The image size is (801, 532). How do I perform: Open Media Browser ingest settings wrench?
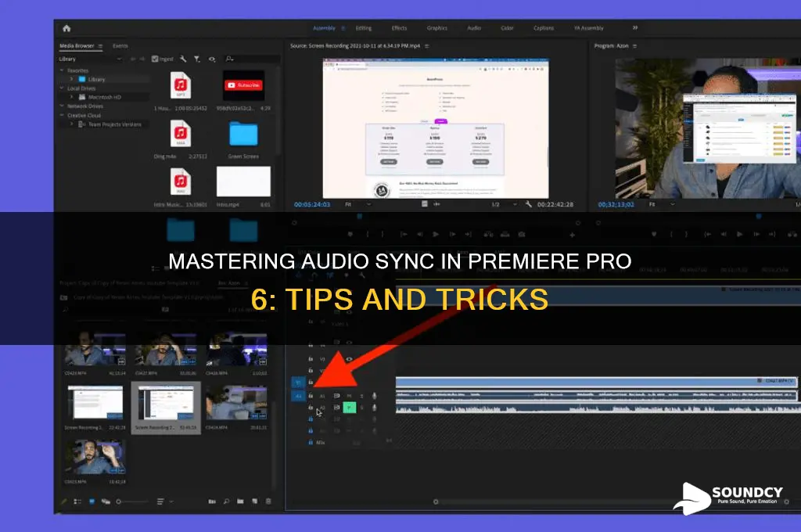pyautogui.click(x=183, y=59)
